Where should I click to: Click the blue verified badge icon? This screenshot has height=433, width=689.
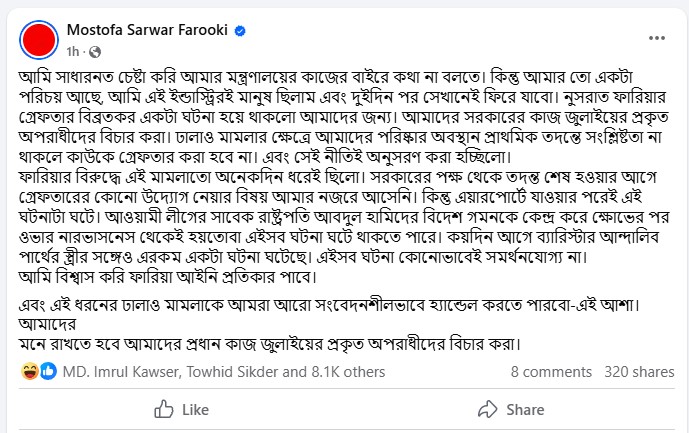(240, 31)
